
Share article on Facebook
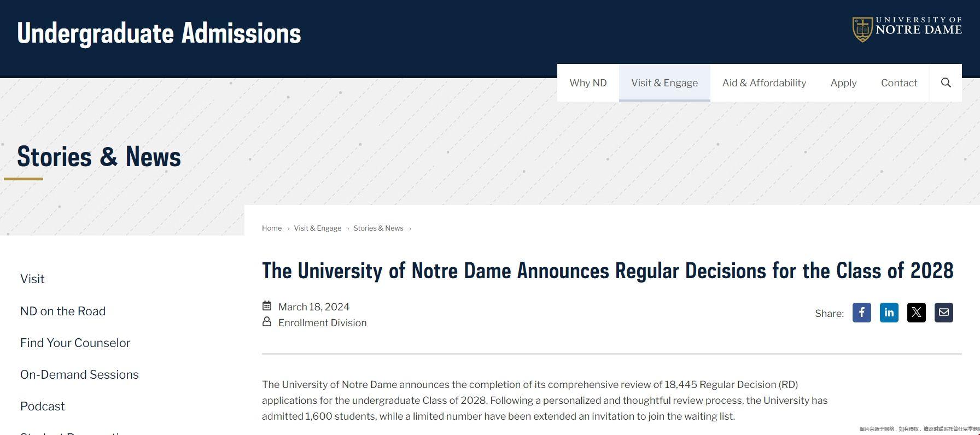point(861,313)
